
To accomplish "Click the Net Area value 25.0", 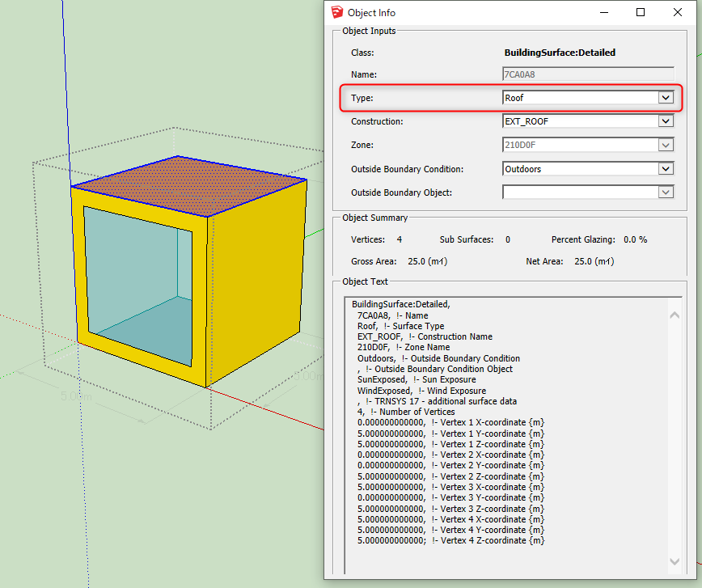I will 594,261.
